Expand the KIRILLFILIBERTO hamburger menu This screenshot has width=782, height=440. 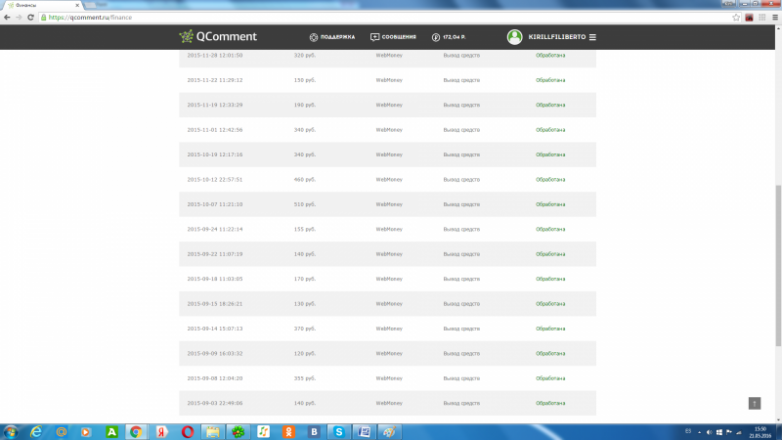[592, 37]
